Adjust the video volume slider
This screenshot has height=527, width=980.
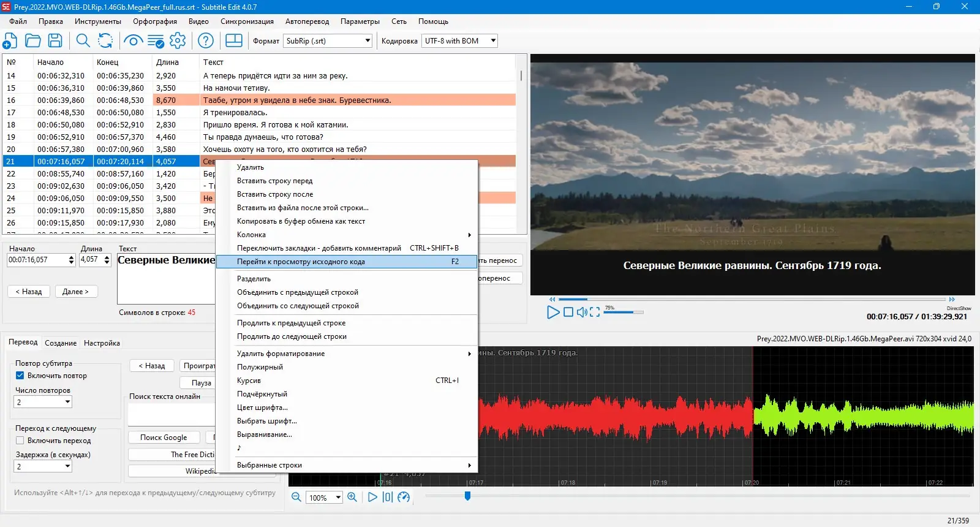point(624,312)
